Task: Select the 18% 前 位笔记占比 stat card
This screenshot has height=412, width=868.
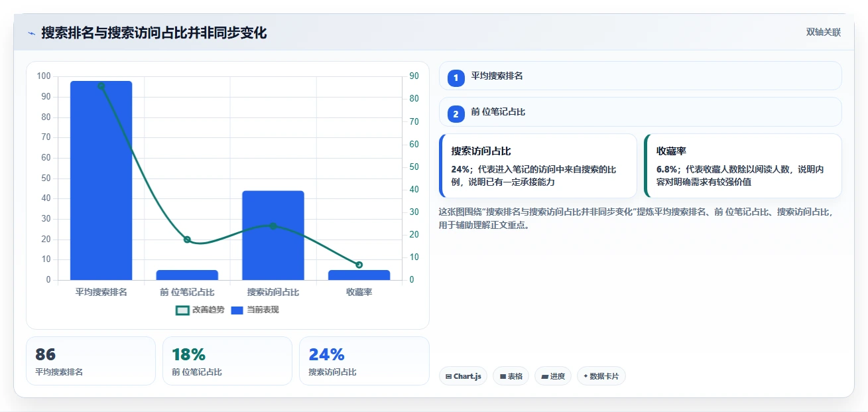Action: (x=227, y=361)
